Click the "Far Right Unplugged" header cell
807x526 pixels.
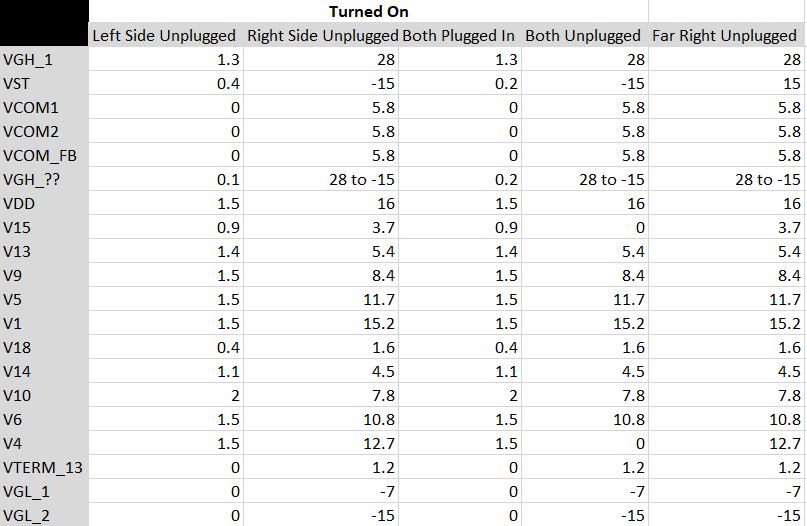click(x=726, y=35)
